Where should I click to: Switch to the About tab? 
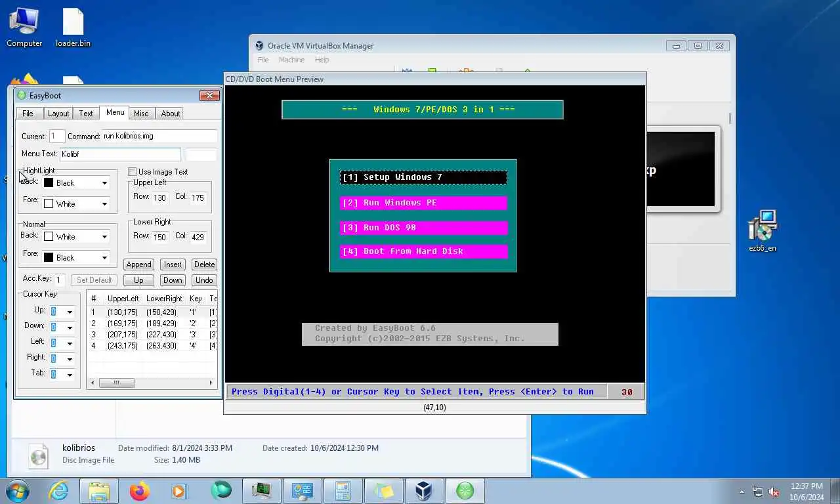click(171, 114)
